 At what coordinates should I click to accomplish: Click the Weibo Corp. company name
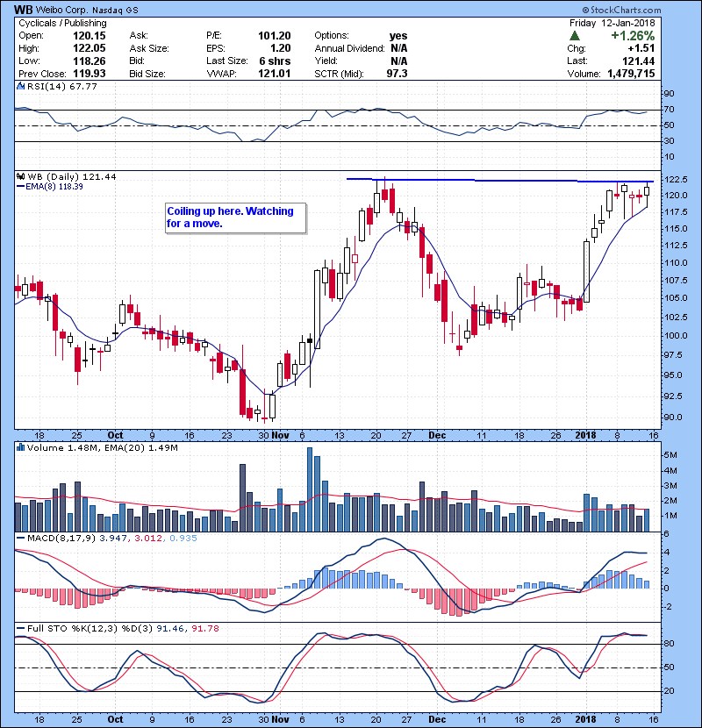(x=62, y=10)
